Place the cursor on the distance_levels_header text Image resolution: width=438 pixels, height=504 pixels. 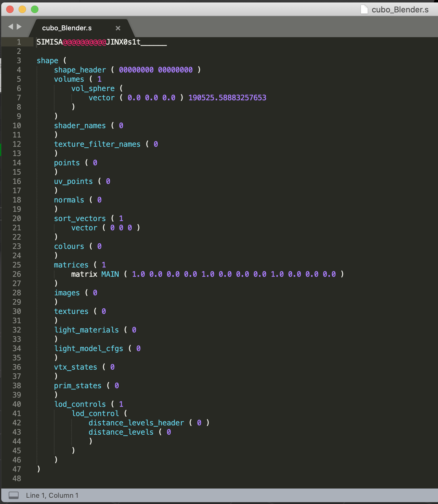136,423
